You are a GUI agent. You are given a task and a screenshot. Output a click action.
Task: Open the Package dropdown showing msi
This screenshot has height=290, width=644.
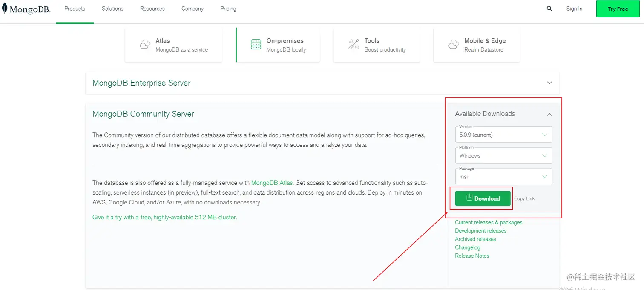pos(503,176)
